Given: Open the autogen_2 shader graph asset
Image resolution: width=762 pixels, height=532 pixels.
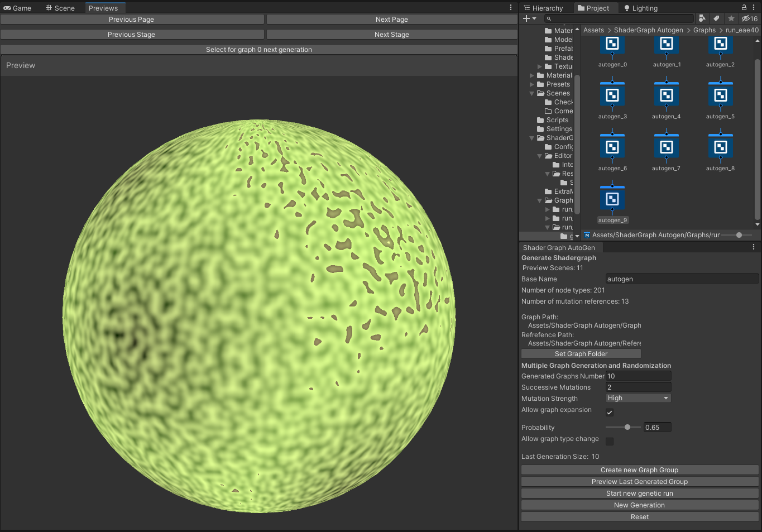Looking at the screenshot, I should coord(721,45).
